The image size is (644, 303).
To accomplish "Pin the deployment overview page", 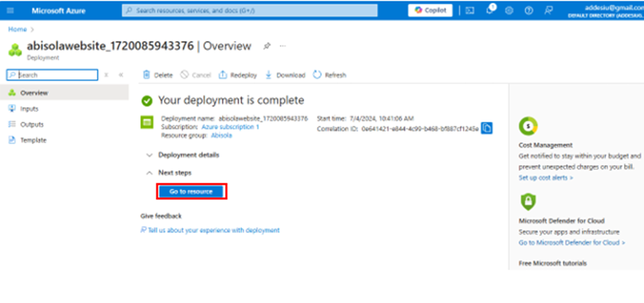I will [x=266, y=46].
